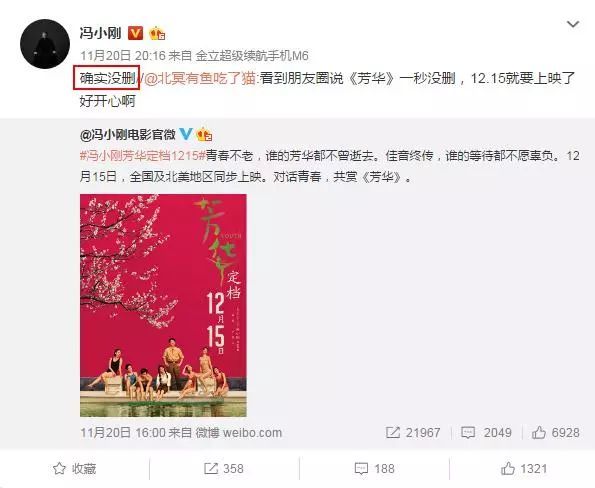
Task: Open the comments with 188 replies
Action: pyautogui.click(x=375, y=469)
